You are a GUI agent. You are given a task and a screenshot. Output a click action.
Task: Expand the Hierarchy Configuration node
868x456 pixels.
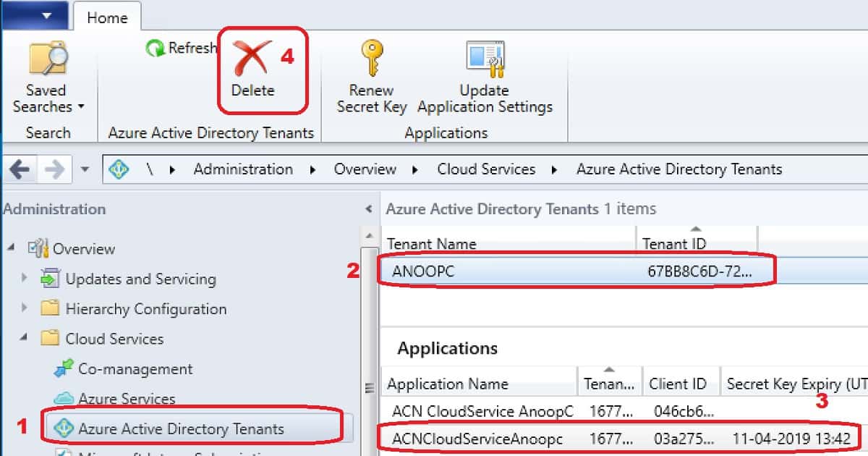coord(25,308)
